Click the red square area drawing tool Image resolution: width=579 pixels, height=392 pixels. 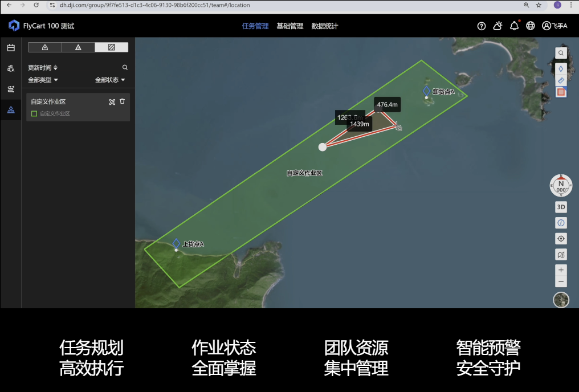point(561,92)
